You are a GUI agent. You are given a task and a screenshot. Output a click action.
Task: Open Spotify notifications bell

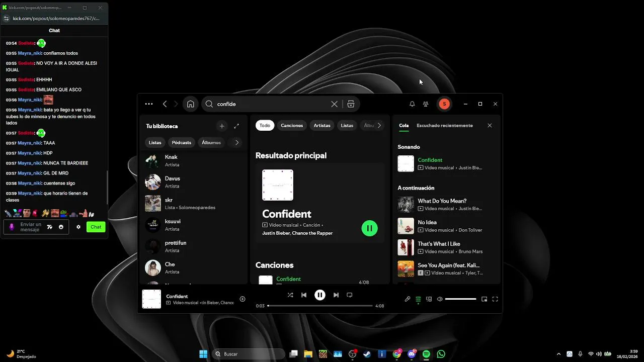[412, 104]
